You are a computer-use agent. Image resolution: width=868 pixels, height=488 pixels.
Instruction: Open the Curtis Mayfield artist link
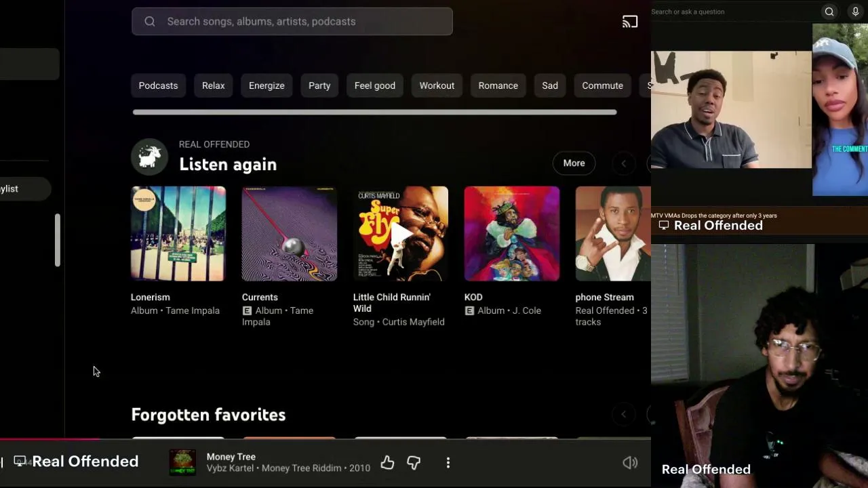click(x=413, y=322)
